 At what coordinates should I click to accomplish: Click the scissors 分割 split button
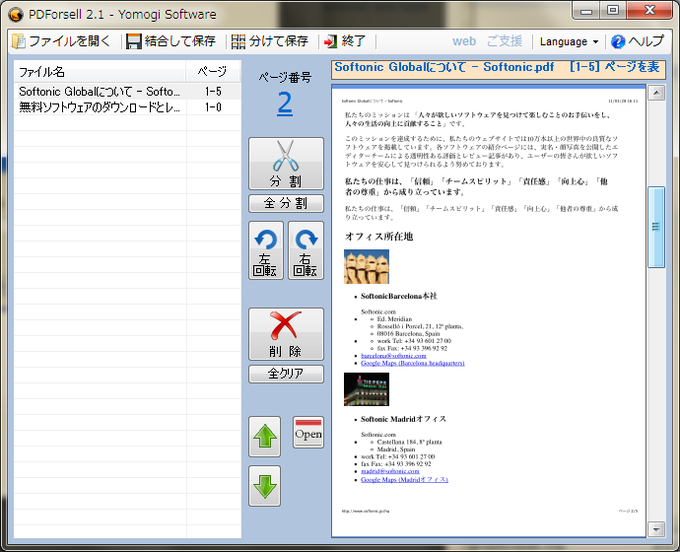click(286, 163)
